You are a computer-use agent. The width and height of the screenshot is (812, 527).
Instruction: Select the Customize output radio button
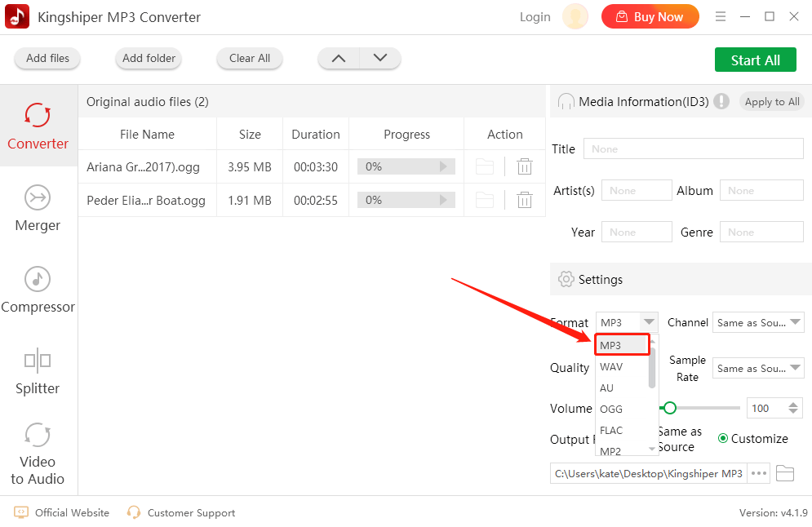click(723, 438)
